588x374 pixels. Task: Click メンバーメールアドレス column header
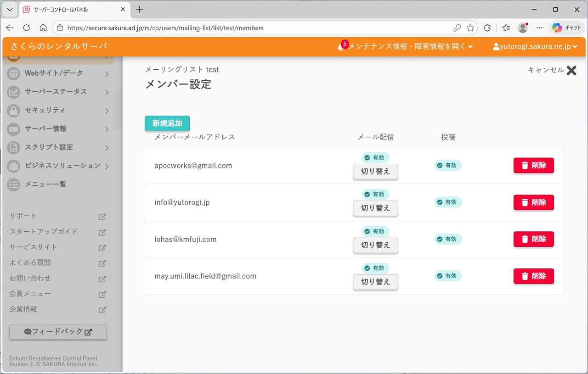(195, 137)
